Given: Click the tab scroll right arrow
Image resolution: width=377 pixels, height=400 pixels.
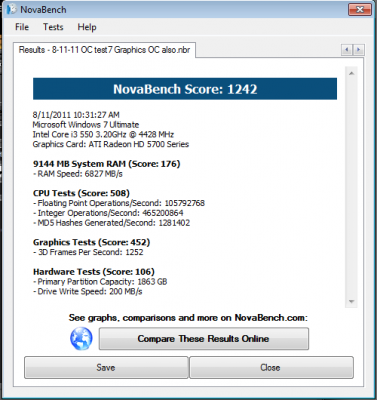Looking at the screenshot, I should point(358,50).
